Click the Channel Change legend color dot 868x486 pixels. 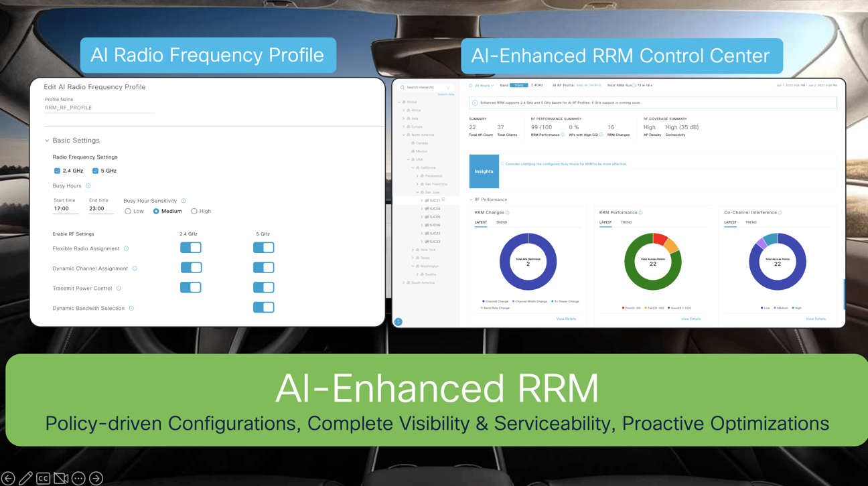point(483,301)
